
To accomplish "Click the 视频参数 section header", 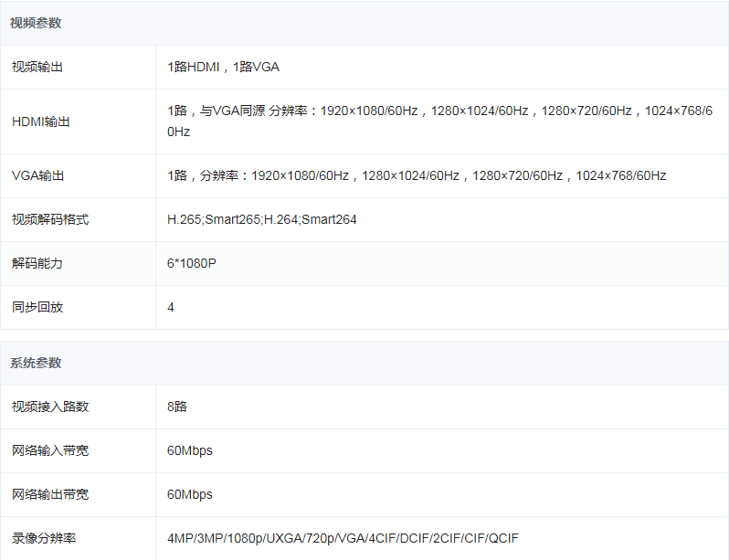I will (364, 23).
